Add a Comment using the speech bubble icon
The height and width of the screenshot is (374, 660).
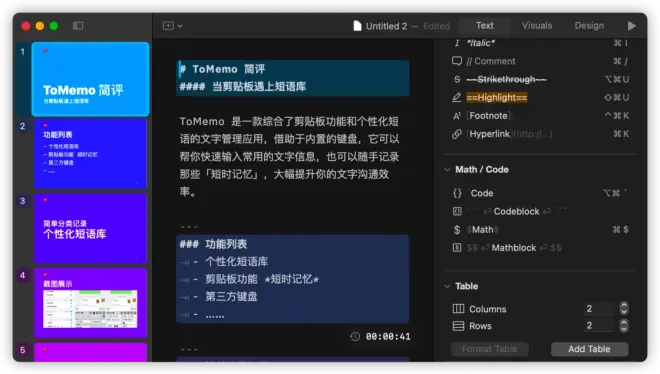tap(457, 61)
